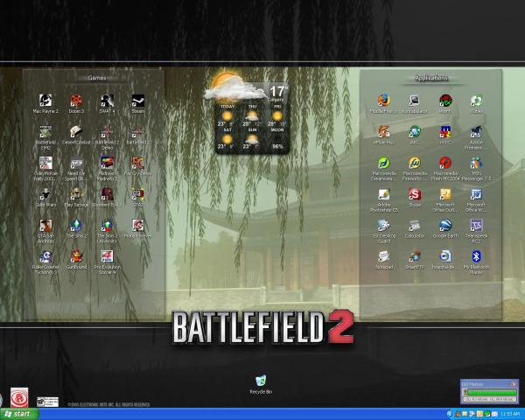Launch the GunBound shortcut
This screenshot has width=525, height=420.
76,256
